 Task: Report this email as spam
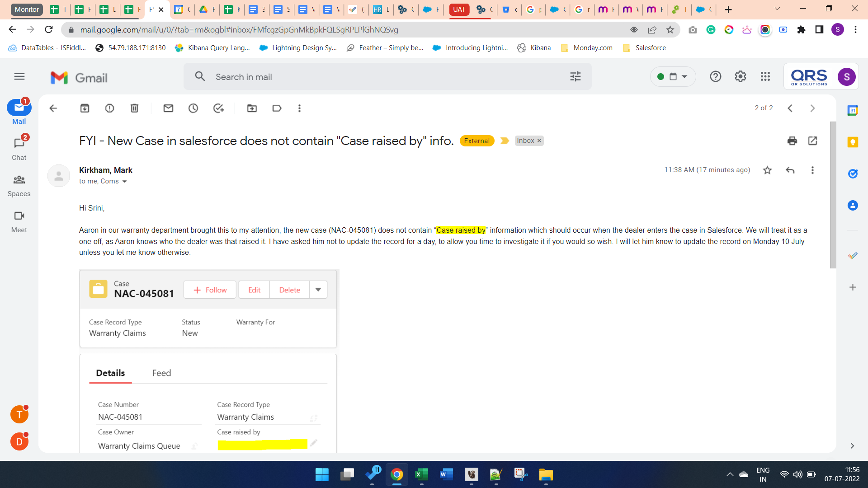109,108
